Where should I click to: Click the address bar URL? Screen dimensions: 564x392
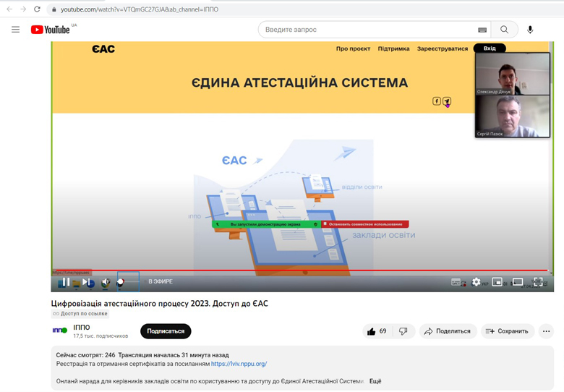coord(140,9)
